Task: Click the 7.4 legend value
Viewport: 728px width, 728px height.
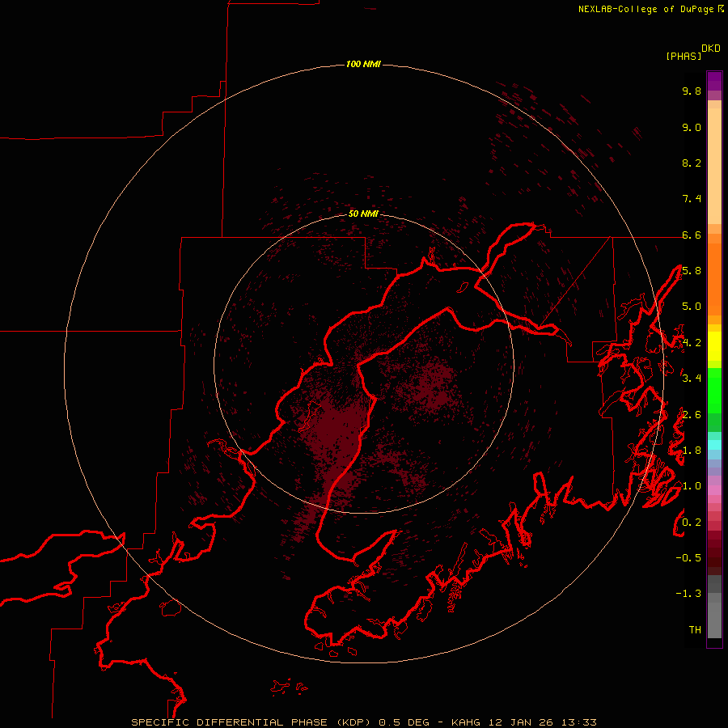Action: point(692,199)
